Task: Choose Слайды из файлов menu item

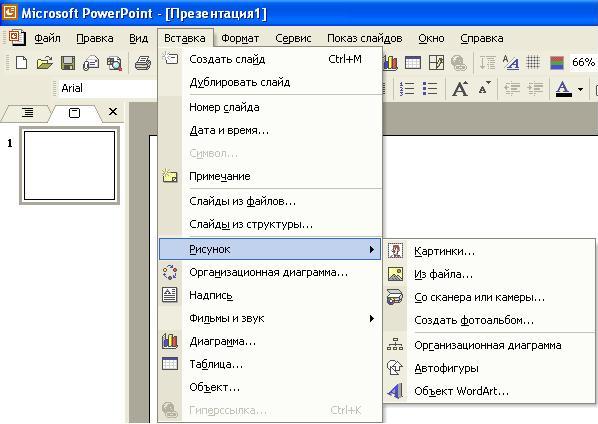Action: 270,201
